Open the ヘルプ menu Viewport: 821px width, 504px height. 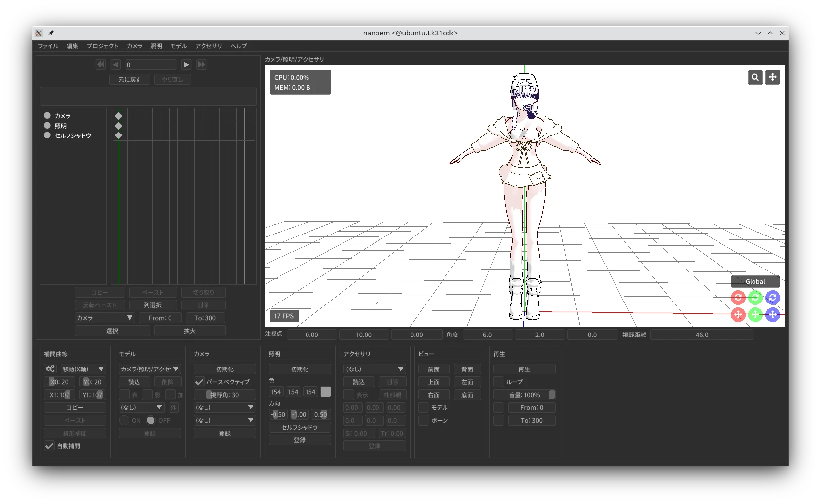pyautogui.click(x=239, y=46)
